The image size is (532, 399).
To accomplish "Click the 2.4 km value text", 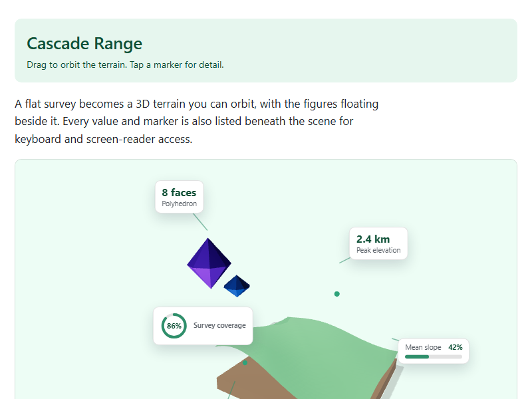I will pyautogui.click(x=373, y=239).
